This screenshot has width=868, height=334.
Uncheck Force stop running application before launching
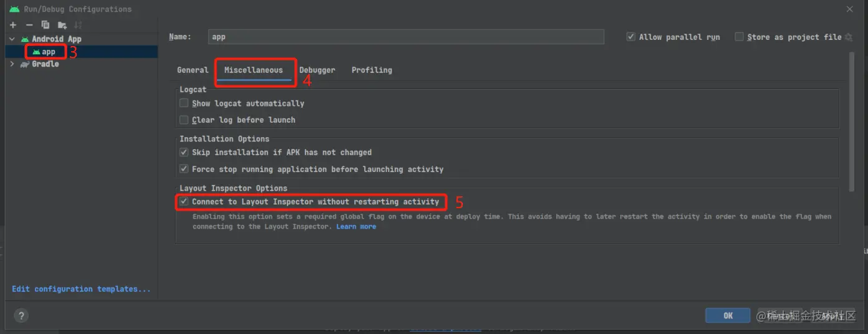click(x=184, y=169)
